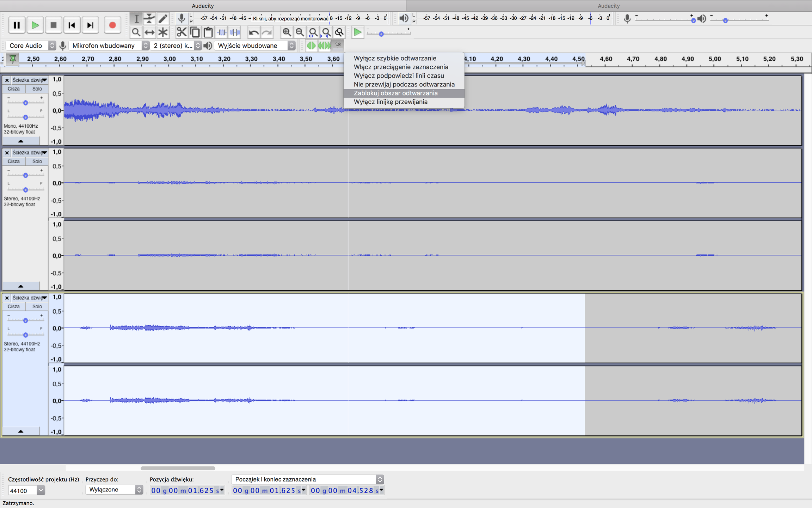812x508 pixels.
Task: Choose Zablokuj obszar odtwarzania menu item
Action: (x=395, y=93)
